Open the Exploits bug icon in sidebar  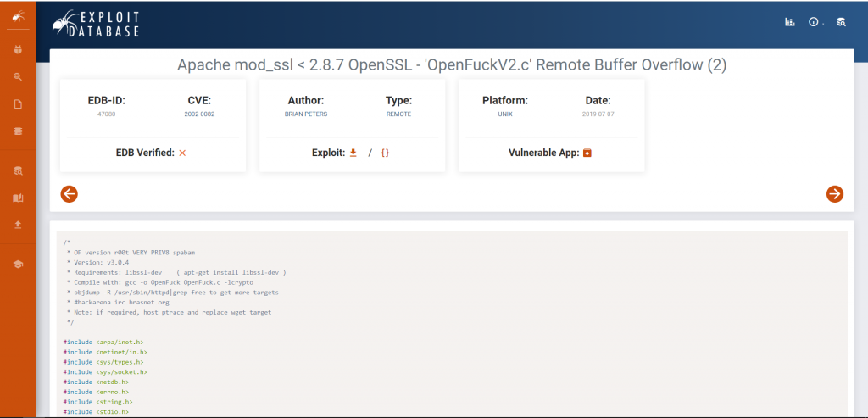point(19,50)
